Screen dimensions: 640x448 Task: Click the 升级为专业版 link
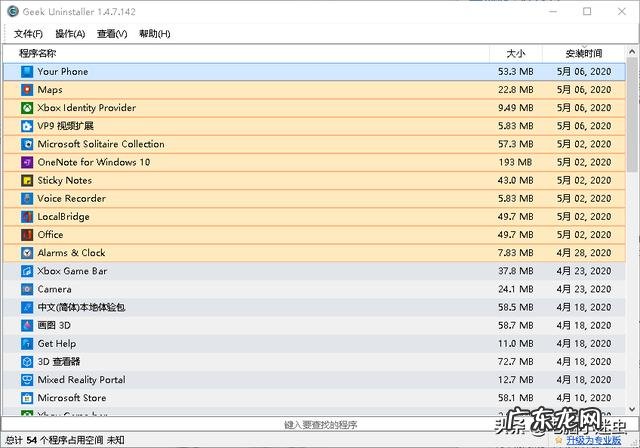(594, 441)
